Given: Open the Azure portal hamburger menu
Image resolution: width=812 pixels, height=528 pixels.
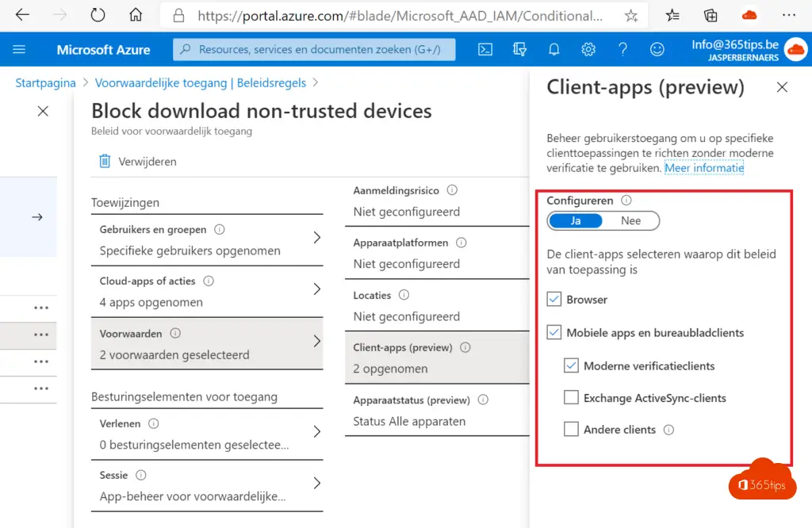Looking at the screenshot, I should 19,49.
